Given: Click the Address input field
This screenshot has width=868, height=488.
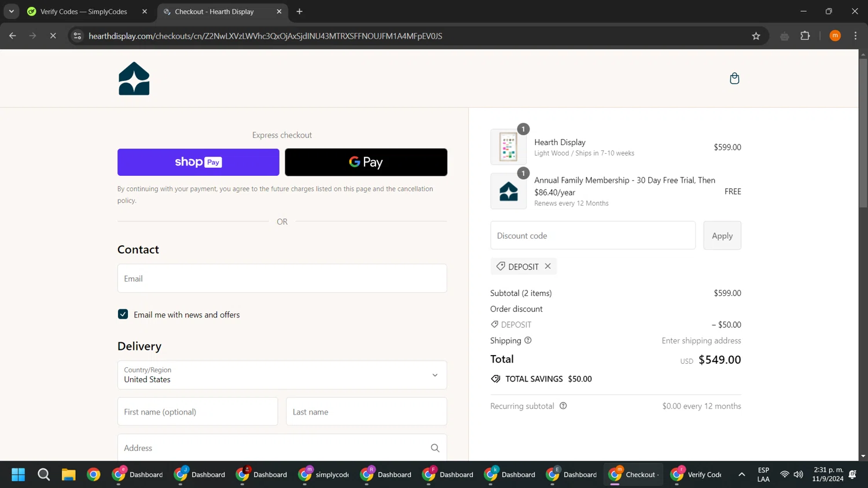Looking at the screenshot, I should (282, 448).
